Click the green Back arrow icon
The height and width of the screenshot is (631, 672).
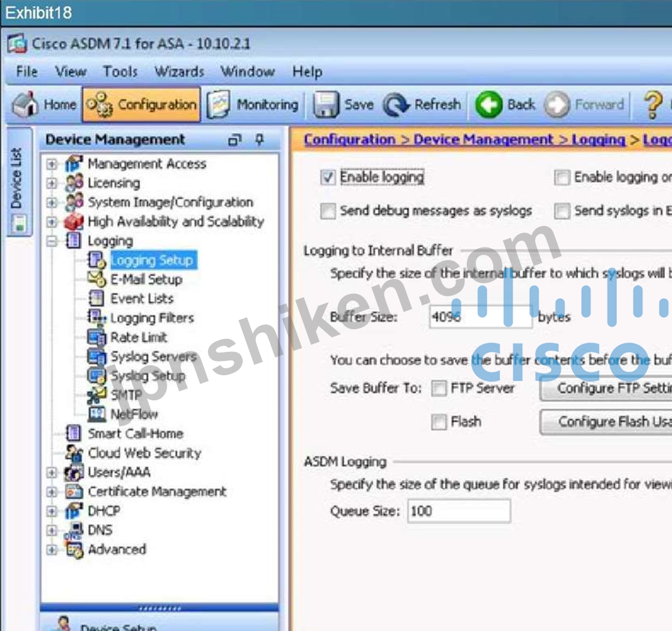tap(488, 105)
